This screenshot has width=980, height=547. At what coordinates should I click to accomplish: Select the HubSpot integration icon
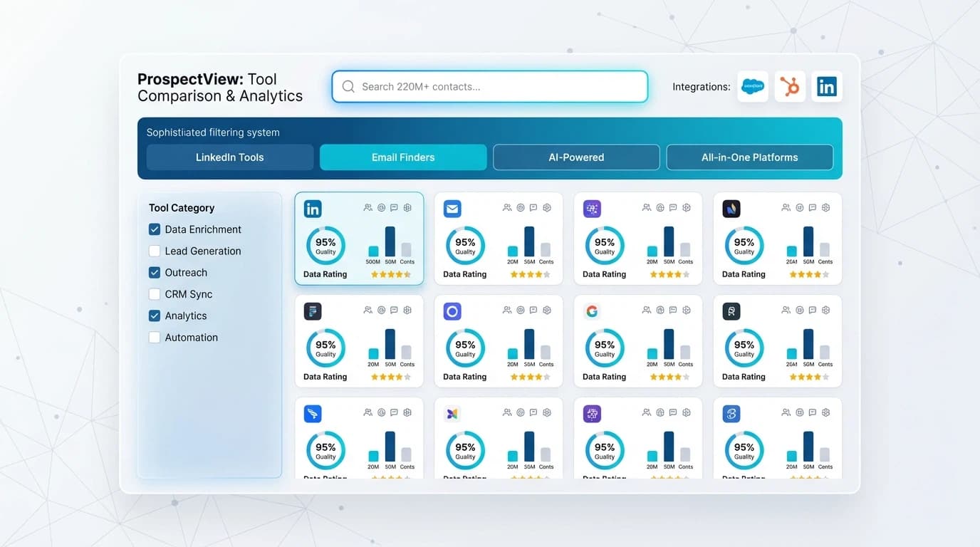[790, 86]
